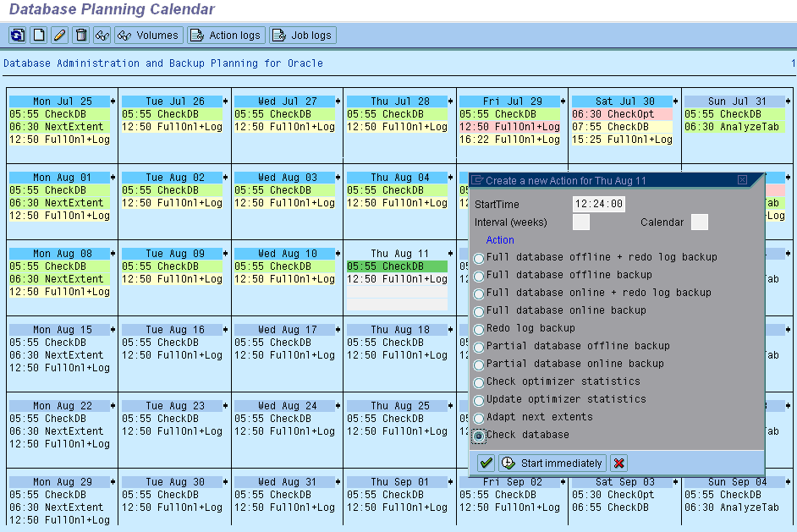Viewport: 797px width, 532px height.
Task: Click the Thu Sep 01 day header
Action: pos(397,482)
